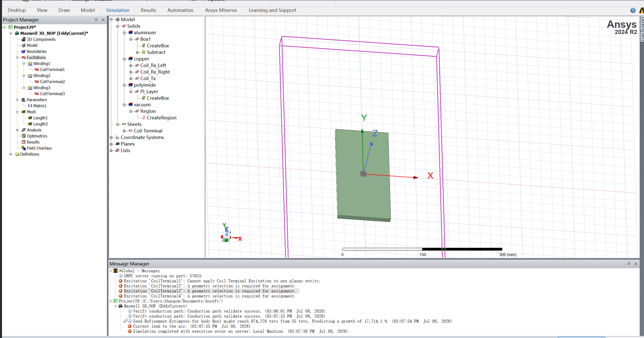
Task: Expand the Definitions folder
Action: click(x=11, y=154)
